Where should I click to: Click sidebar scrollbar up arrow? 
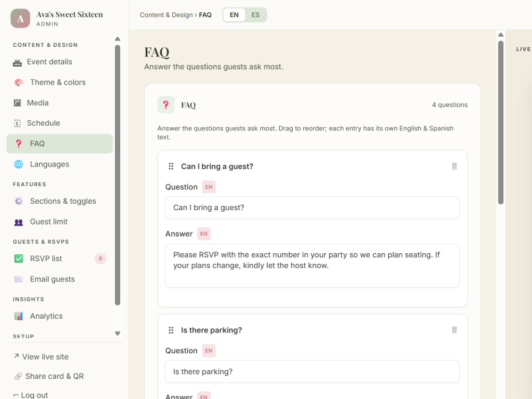pos(118,39)
